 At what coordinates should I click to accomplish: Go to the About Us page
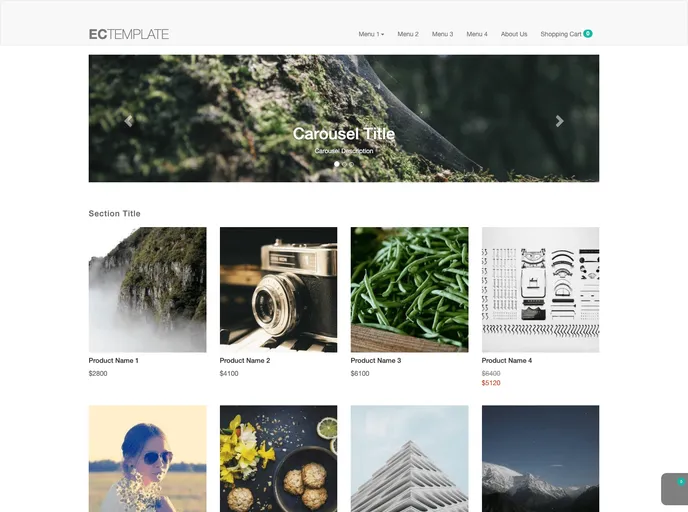[514, 34]
